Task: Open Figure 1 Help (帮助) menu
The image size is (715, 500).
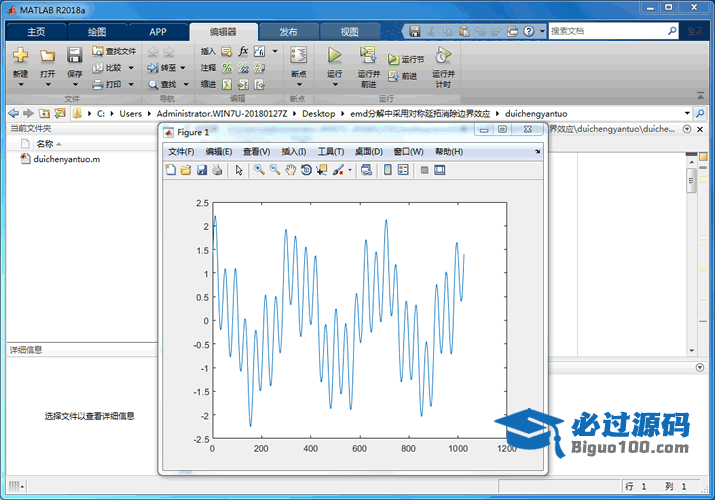Action: (x=449, y=152)
